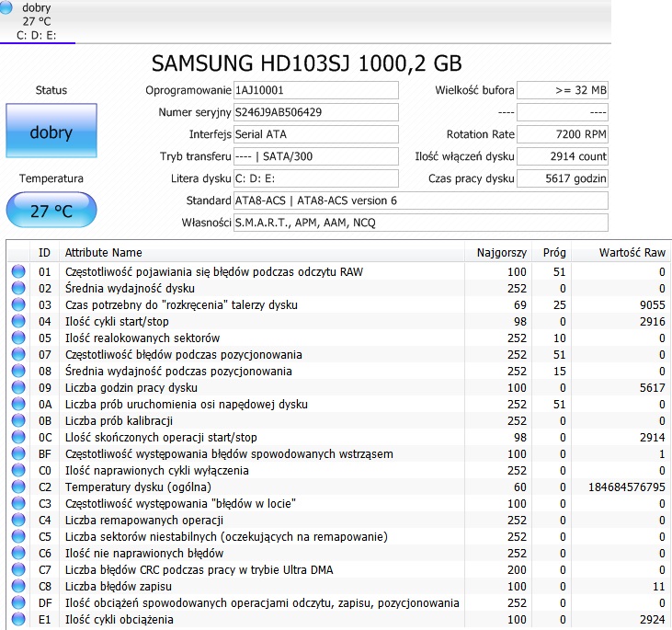Sort by the Attribute Name column header
Viewport: 672px width, 630px height.
(x=262, y=253)
